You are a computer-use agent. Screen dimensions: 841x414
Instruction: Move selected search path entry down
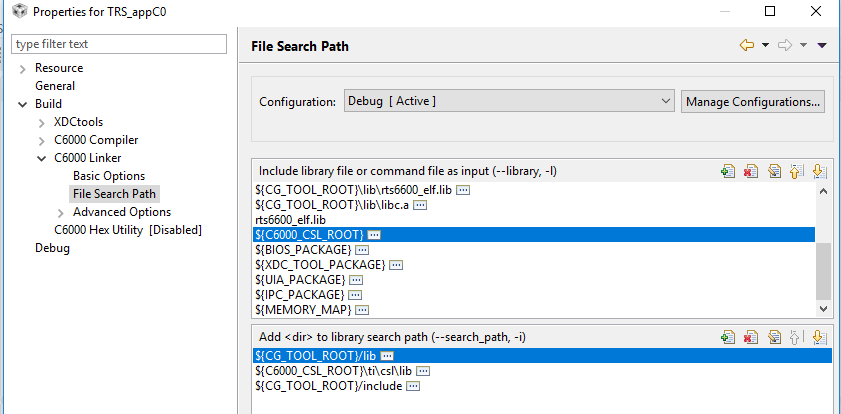pyautogui.click(x=818, y=337)
